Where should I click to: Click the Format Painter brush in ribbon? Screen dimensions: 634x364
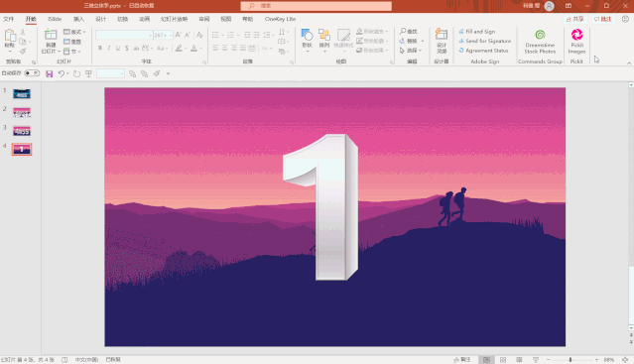tap(23, 52)
